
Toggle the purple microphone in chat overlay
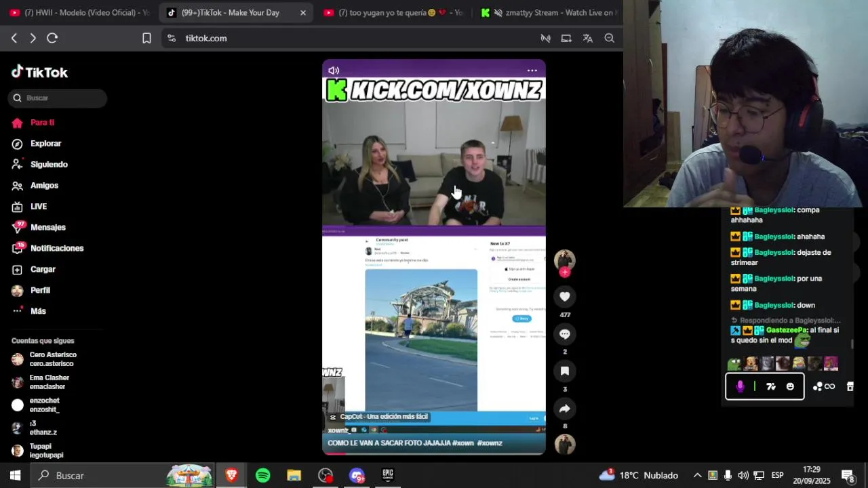pyautogui.click(x=740, y=386)
